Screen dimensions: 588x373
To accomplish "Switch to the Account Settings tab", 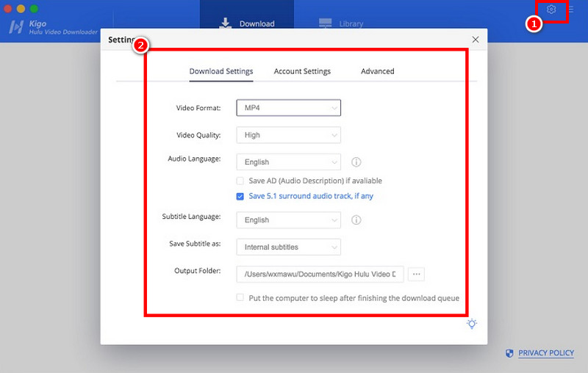I will [x=302, y=71].
